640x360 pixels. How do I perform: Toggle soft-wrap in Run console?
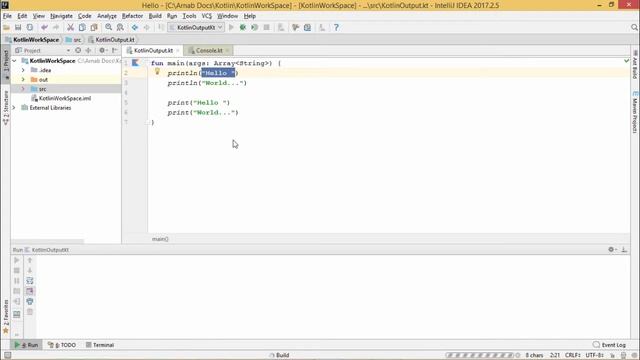[x=30, y=281]
